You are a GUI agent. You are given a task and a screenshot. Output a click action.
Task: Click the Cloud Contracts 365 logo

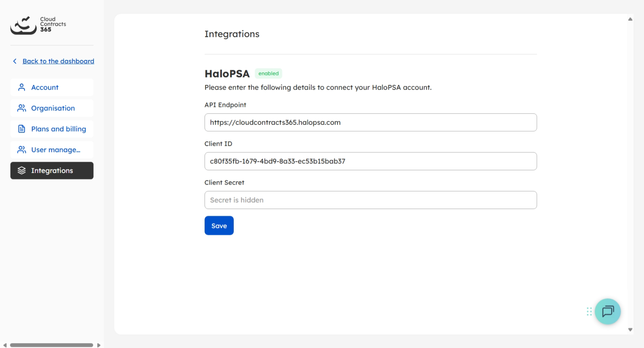point(38,25)
